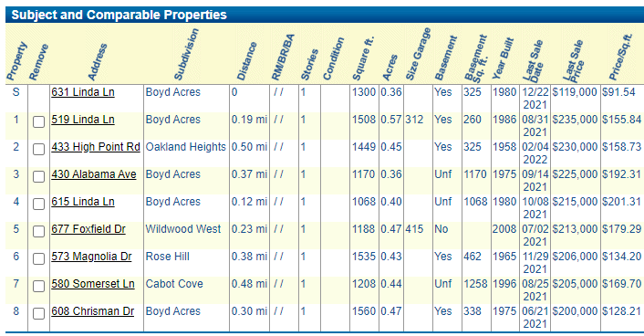644x336 pixels.
Task: Toggle remove checkbox for 580 Somerset Ln
Action: pyautogui.click(x=38, y=286)
